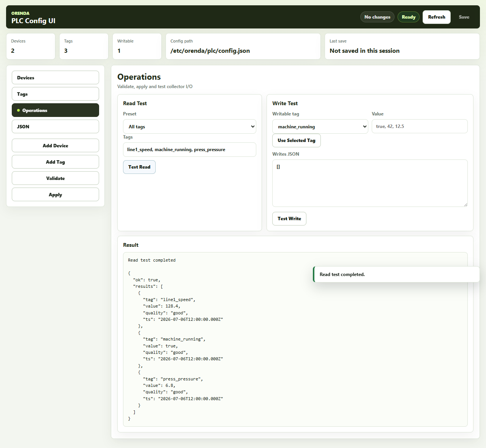486x448 pixels.
Task: Click 'Validate, apply and test collector I/O' subtitle
Action: 155,87
